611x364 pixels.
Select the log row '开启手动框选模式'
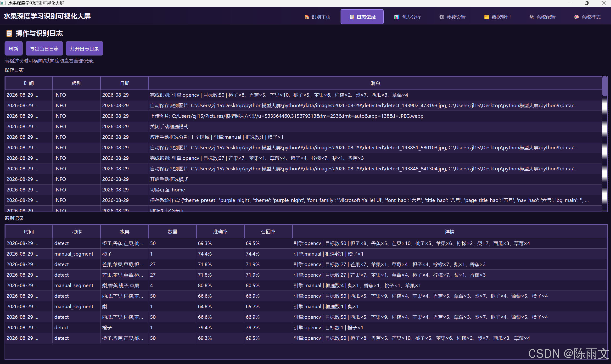303,179
